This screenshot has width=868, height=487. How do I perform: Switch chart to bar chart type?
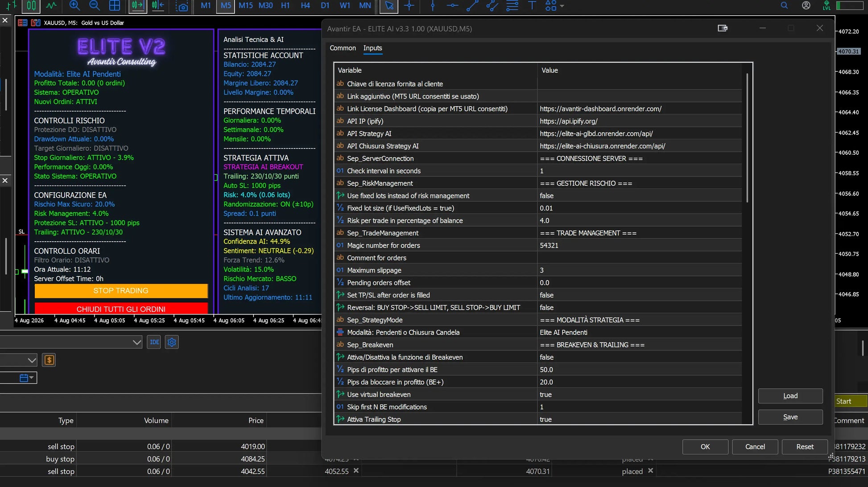[x=11, y=6]
